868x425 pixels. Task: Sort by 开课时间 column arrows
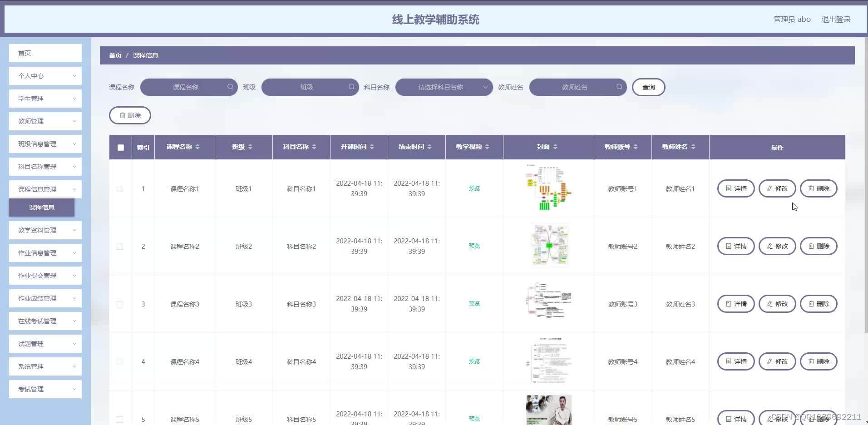pos(372,147)
